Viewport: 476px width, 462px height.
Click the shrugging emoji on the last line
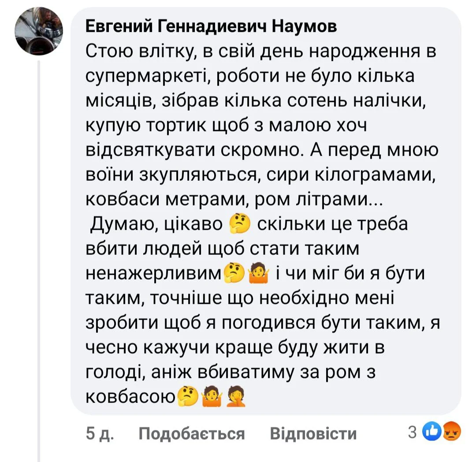(211, 398)
